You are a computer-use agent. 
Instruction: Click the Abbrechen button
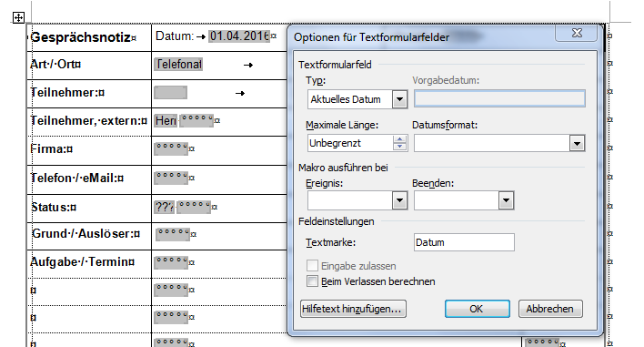tap(550, 309)
